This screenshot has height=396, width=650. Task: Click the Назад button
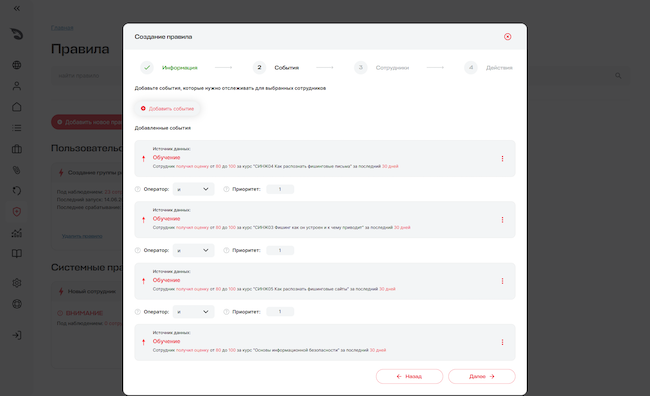409,377
